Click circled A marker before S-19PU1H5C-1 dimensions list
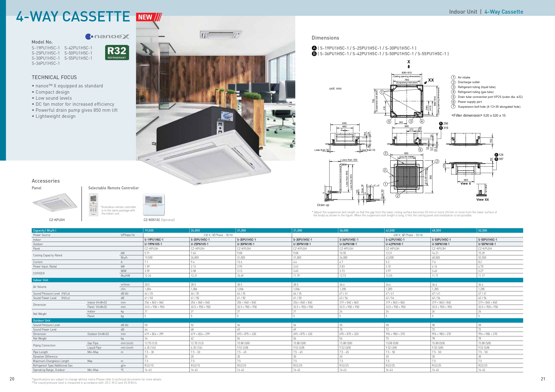The width and height of the screenshot is (555, 392). pyautogui.click(x=314, y=48)
